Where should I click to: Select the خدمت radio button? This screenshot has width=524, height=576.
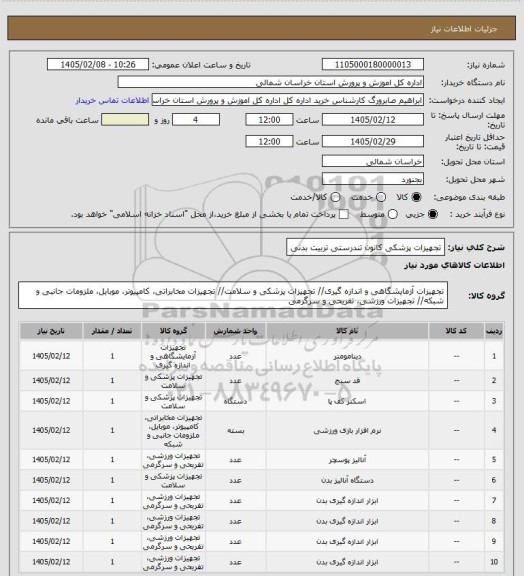click(x=381, y=197)
